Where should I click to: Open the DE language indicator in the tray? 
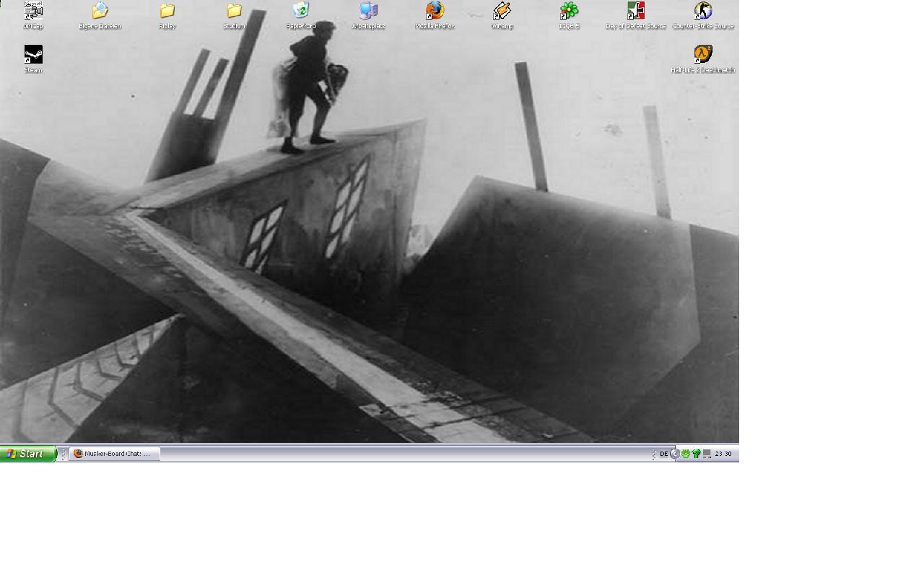coord(663,454)
